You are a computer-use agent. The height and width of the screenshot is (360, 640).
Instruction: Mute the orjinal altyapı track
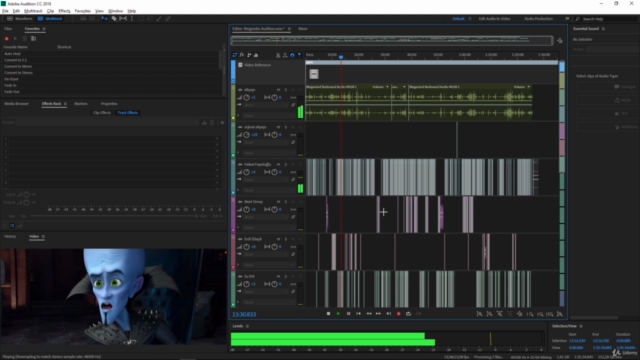pyautogui.click(x=278, y=127)
